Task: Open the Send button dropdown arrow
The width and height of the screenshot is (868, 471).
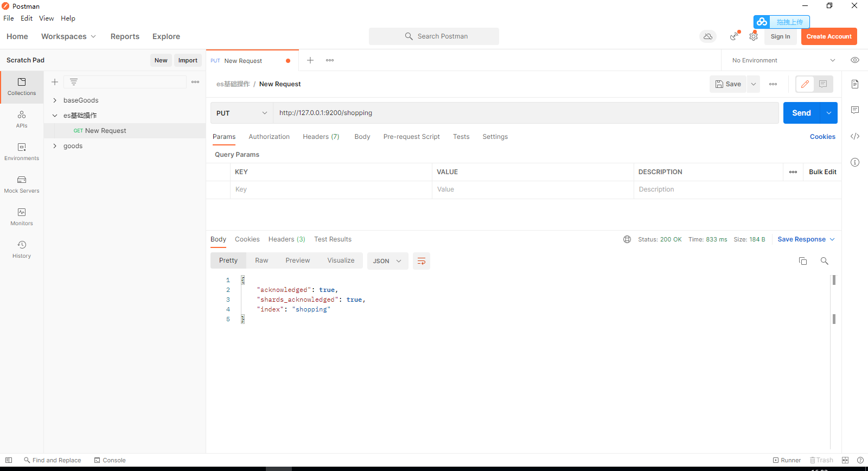Action: click(x=829, y=113)
